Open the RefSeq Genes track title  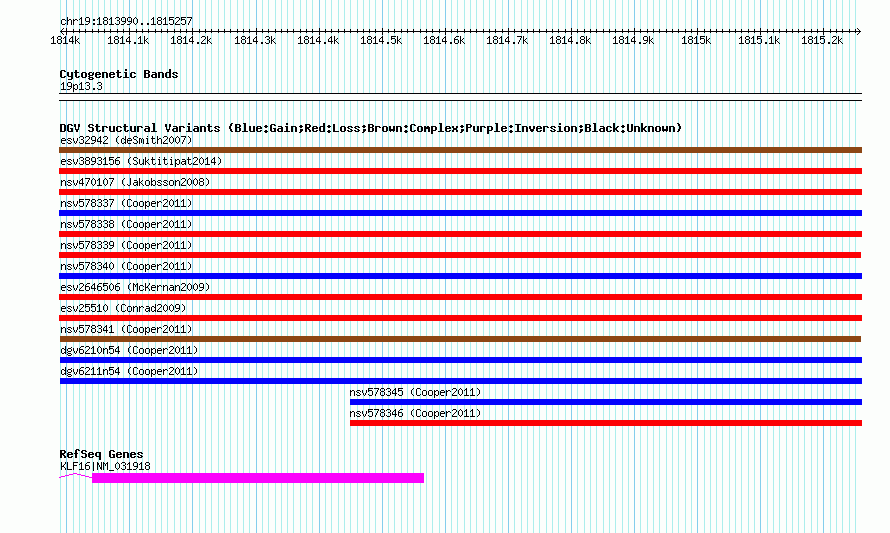point(101,454)
